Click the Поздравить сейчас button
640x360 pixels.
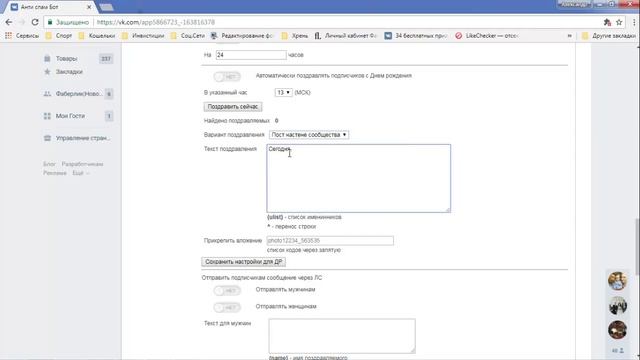pyautogui.click(x=233, y=107)
